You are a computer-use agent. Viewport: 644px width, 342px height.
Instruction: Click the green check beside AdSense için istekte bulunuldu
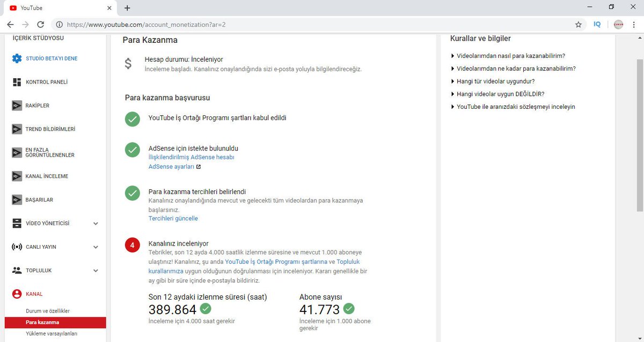coord(132,150)
